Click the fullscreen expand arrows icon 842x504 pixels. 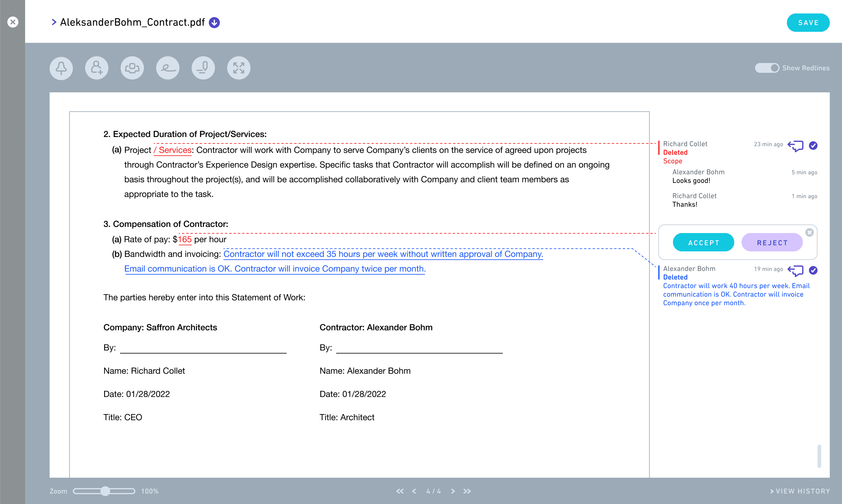pos(239,68)
